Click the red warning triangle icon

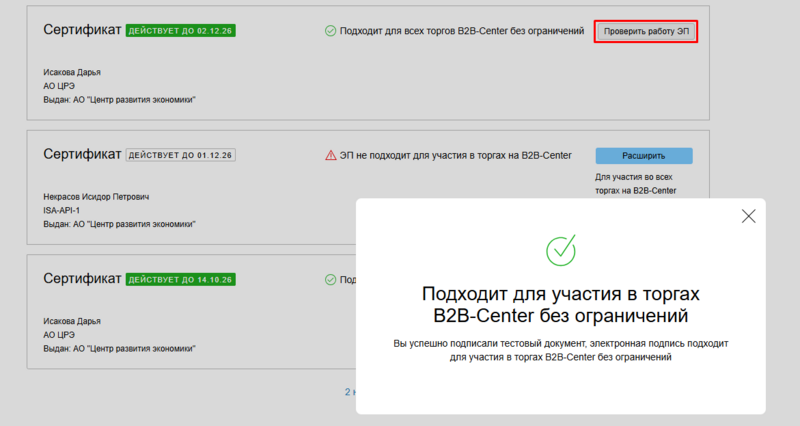coord(331,155)
